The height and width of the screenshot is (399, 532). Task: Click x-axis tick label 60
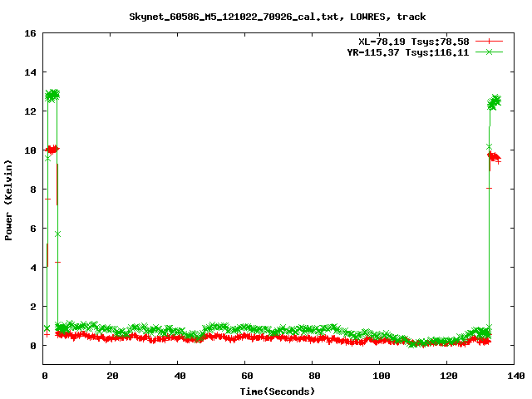tap(247, 376)
